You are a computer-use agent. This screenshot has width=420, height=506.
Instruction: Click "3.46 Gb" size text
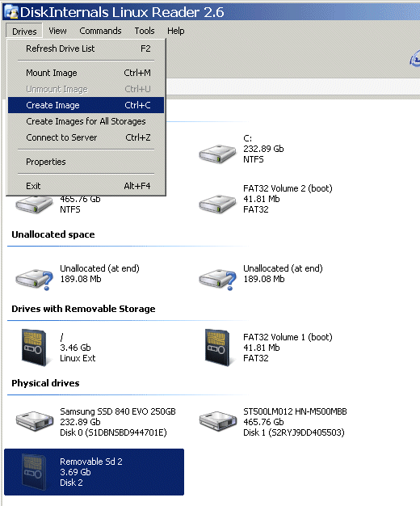pyautogui.click(x=75, y=348)
